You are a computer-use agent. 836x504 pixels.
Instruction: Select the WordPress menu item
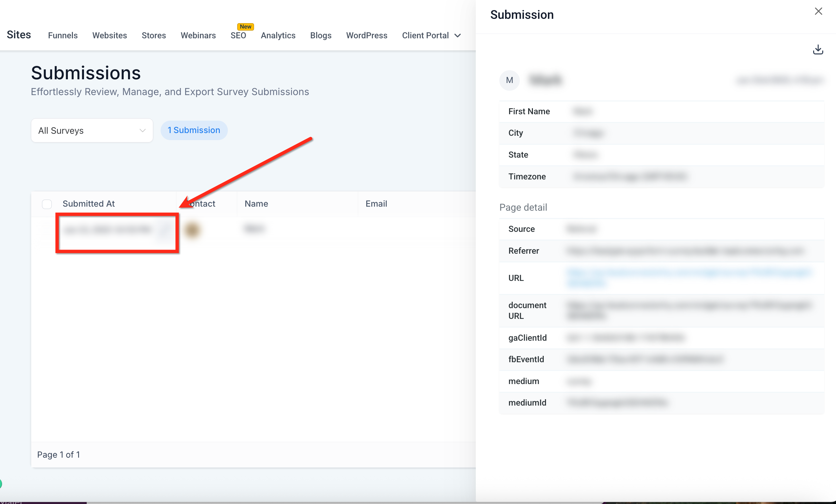[367, 35]
